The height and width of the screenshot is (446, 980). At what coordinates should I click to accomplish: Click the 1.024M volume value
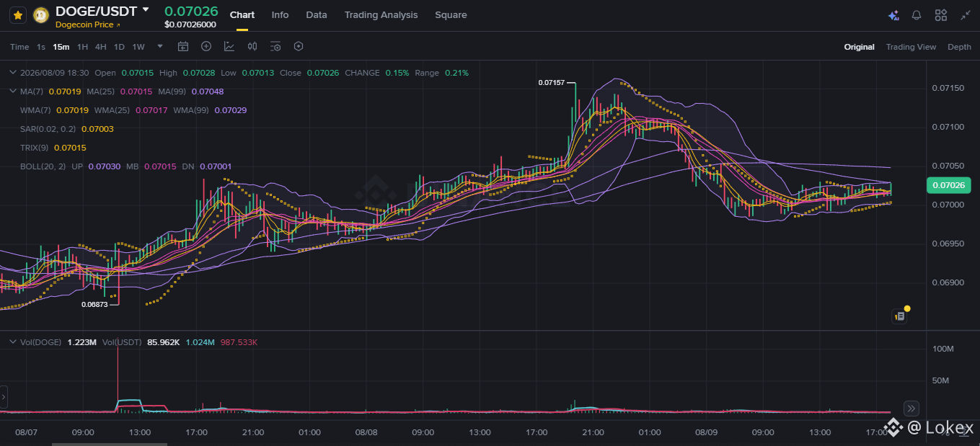200,342
